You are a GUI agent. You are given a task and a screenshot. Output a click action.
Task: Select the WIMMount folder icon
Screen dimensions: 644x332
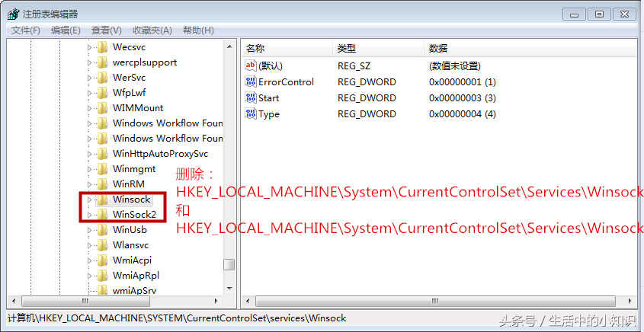coord(102,108)
